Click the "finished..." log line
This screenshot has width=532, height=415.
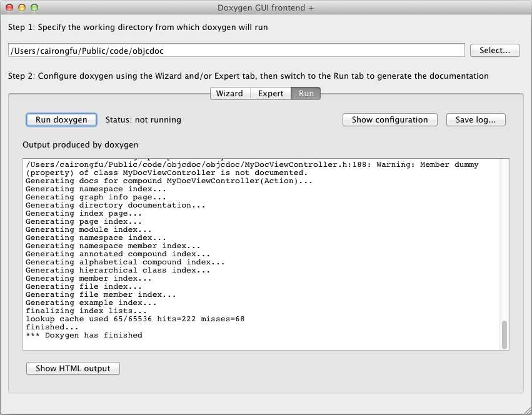coord(53,327)
